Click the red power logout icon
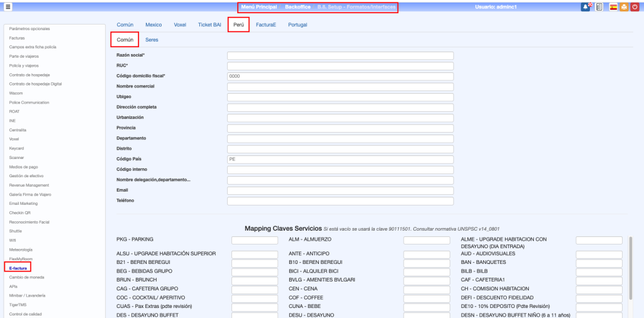This screenshot has height=318, width=644. pos(634,6)
